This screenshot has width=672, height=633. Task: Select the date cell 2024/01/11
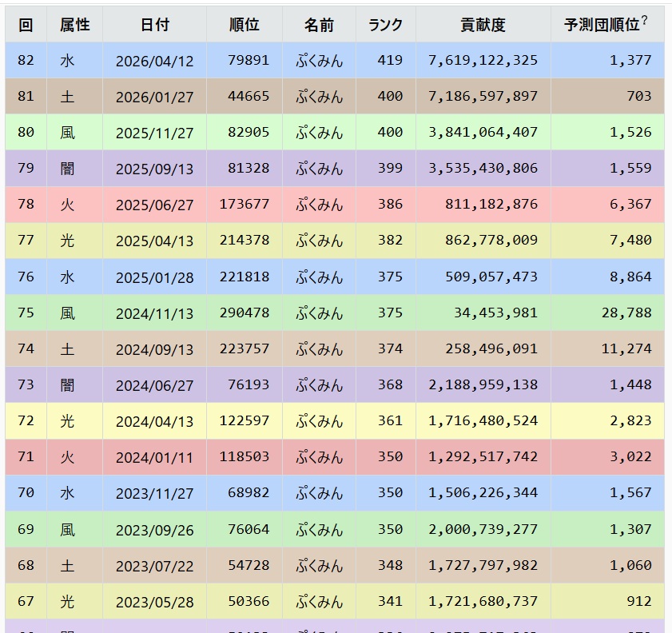coord(154,457)
